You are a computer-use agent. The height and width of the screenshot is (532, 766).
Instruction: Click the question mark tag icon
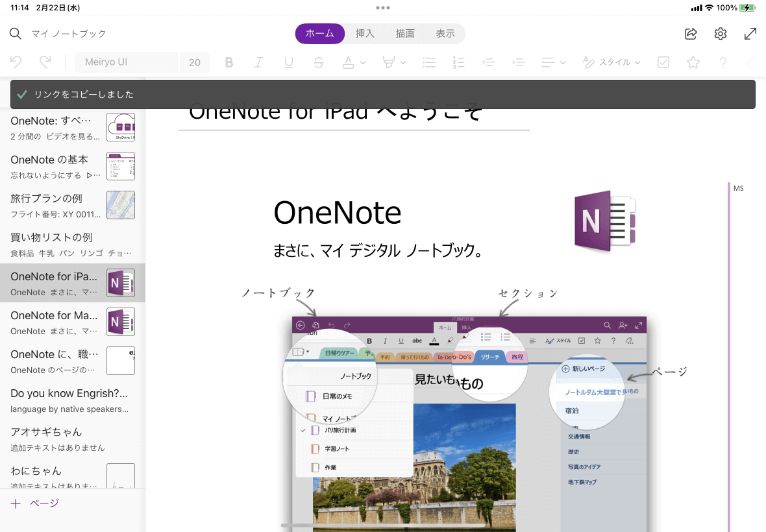coord(723,62)
